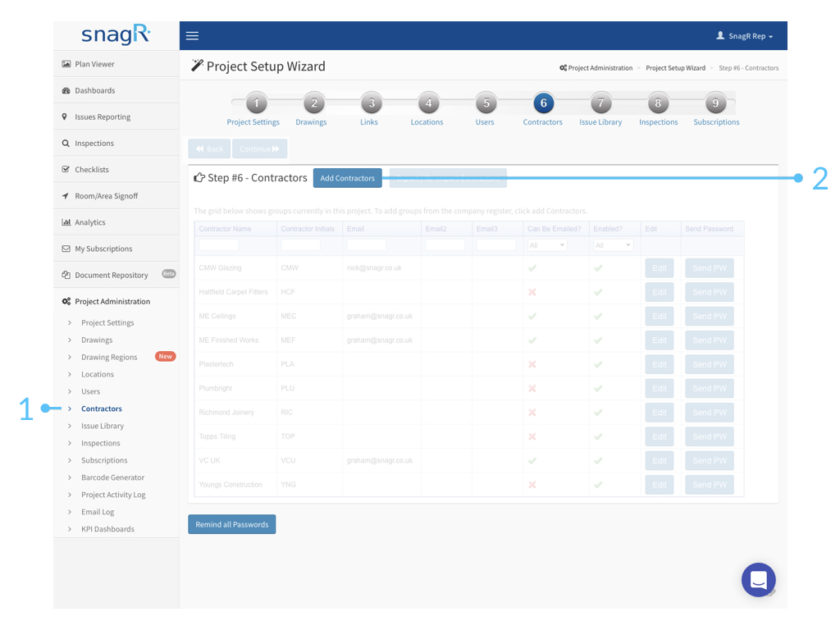840x630 pixels.
Task: Click Edit for Hattfield Carpet Fitters
Action: pos(660,292)
